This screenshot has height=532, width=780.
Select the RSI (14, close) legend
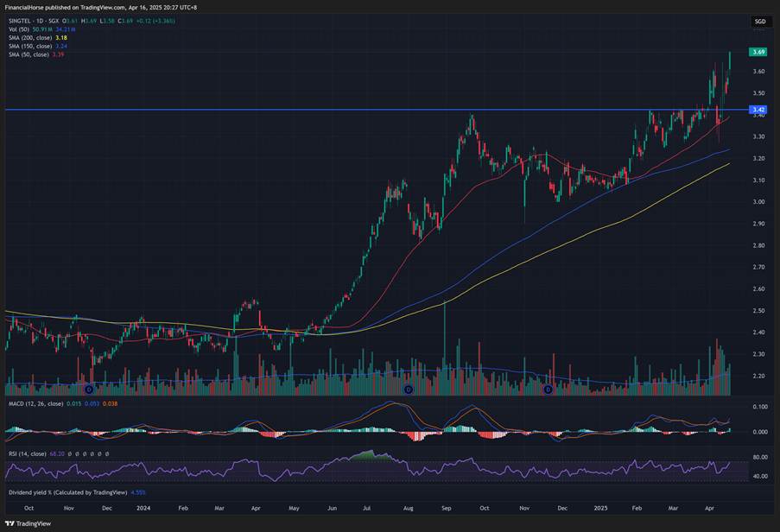click(x=28, y=454)
